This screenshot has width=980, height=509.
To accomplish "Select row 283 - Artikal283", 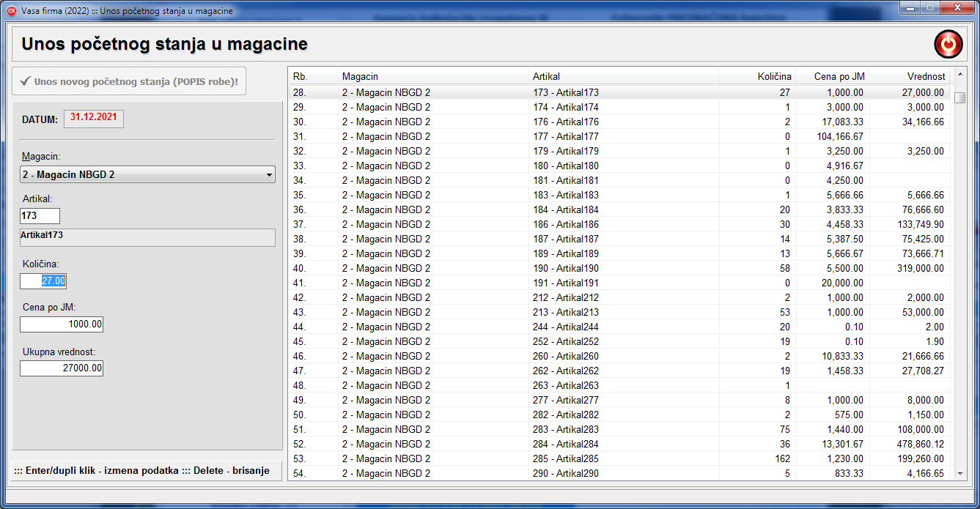I will (x=619, y=429).
